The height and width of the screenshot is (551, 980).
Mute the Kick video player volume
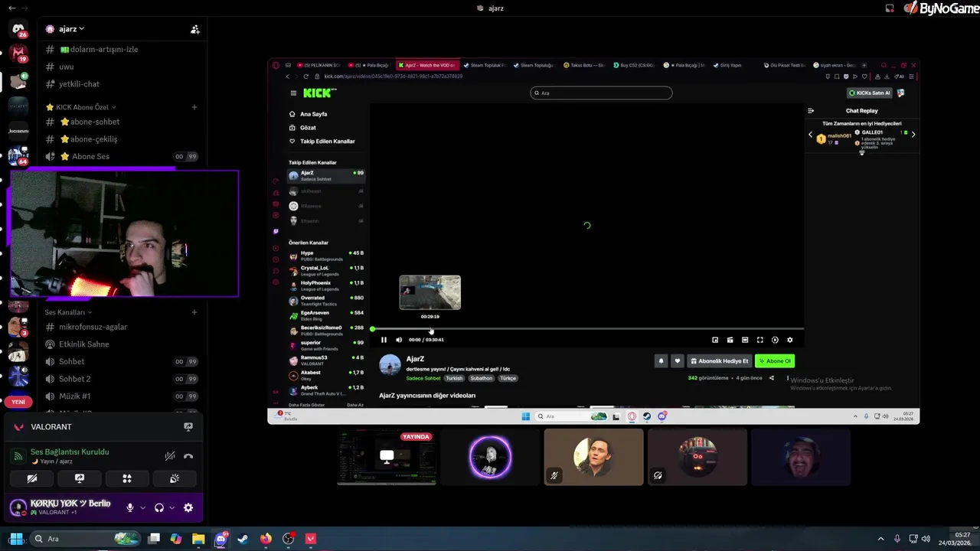(x=399, y=340)
